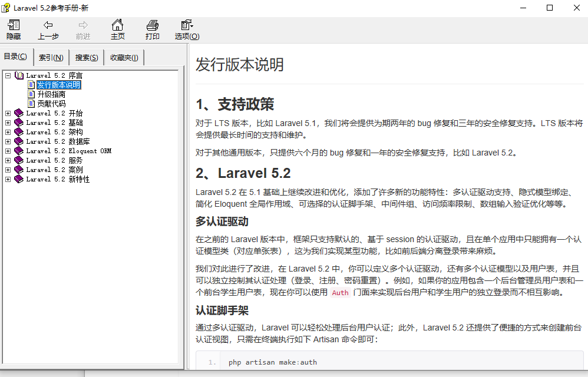The height and width of the screenshot is (377, 588).
Task: Click the disabled 前进 (Forward) icon
Action: coord(83,29)
